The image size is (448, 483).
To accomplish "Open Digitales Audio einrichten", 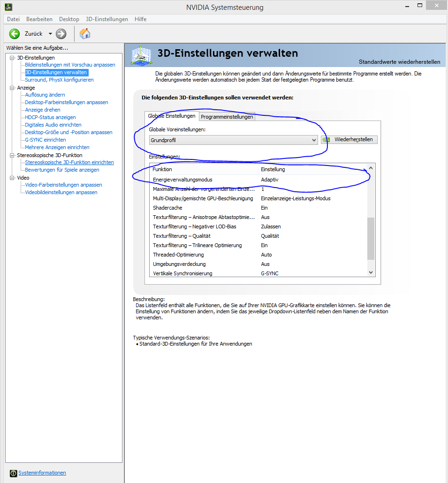I will pos(53,125).
